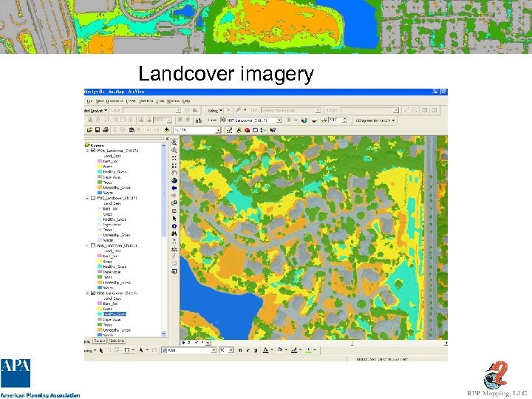Click the Save map icon
532x399 pixels.
(x=98, y=130)
